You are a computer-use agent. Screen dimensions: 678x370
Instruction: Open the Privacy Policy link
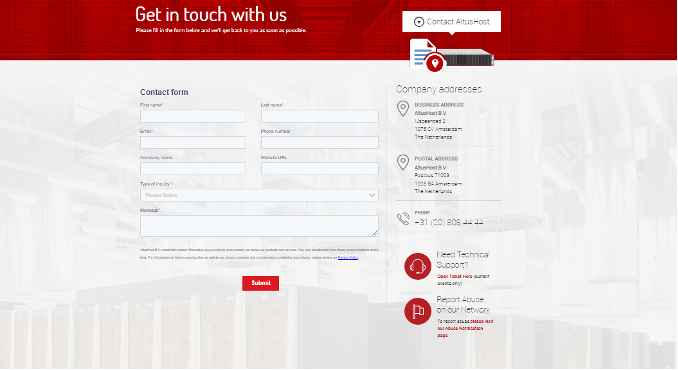[x=348, y=258]
